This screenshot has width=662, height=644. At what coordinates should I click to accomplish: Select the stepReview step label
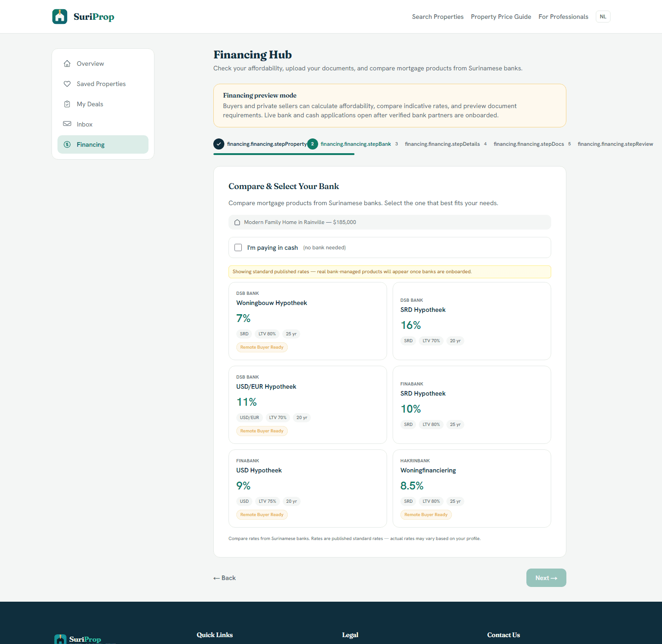tap(615, 144)
